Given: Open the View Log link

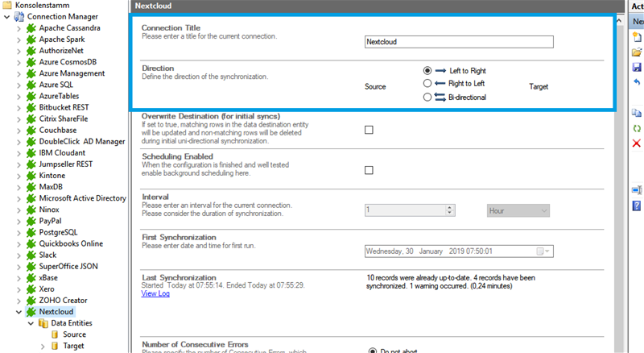Looking at the screenshot, I should (x=155, y=294).
